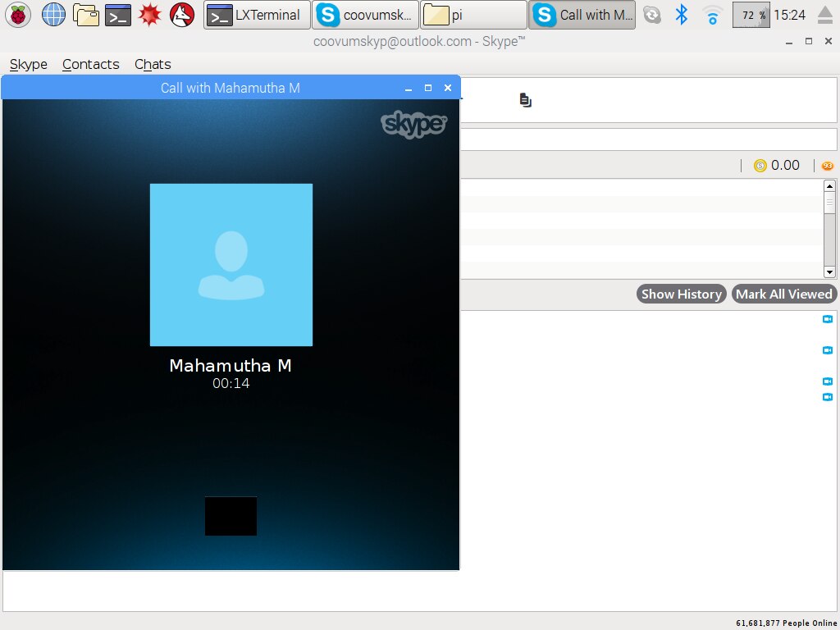Image resolution: width=840 pixels, height=630 pixels.
Task: Launch the web browser globe icon
Action: [53, 15]
